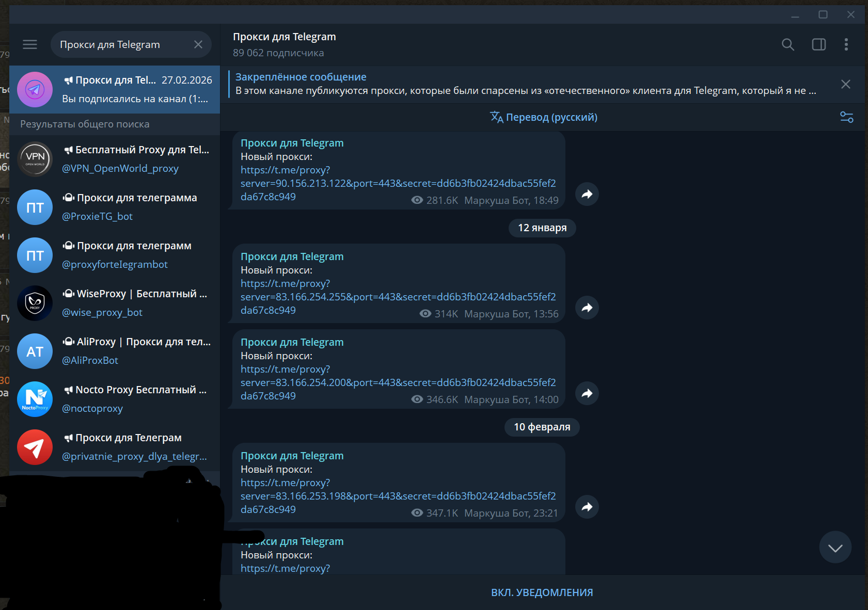The width and height of the screenshot is (868, 610).
Task: Click the 10 февраля date badge
Action: [542, 427]
